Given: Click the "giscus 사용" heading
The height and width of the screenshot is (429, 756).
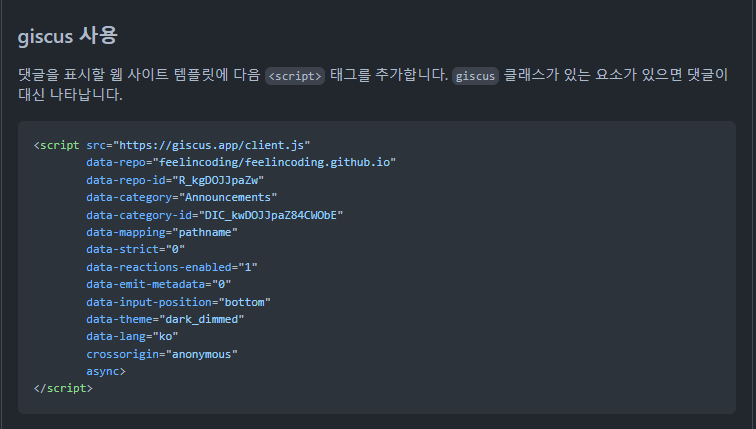Looking at the screenshot, I should (x=68, y=36).
